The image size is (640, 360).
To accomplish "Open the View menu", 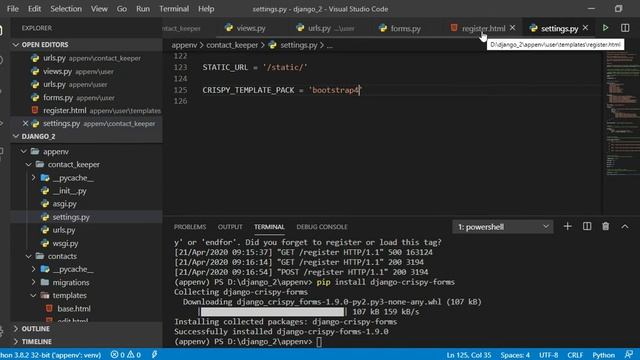I will (x=99, y=9).
